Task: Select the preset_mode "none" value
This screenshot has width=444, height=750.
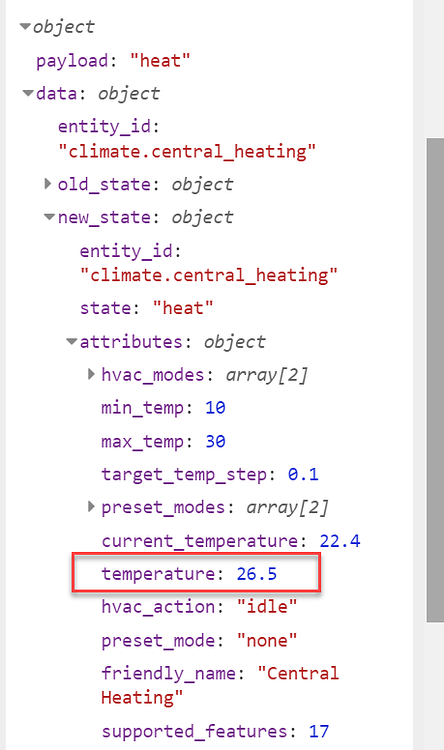Action: coord(267,640)
